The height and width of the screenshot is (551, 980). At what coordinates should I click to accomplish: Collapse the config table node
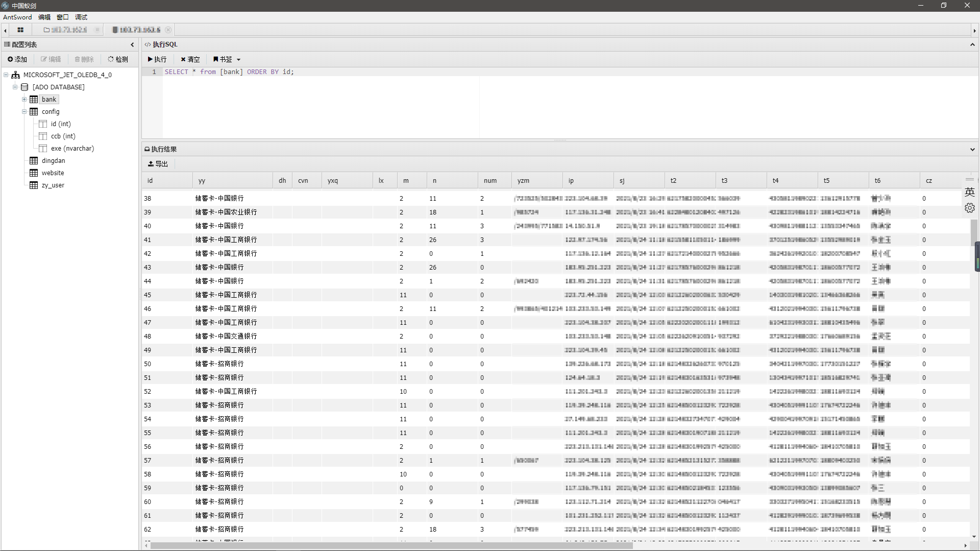click(24, 111)
